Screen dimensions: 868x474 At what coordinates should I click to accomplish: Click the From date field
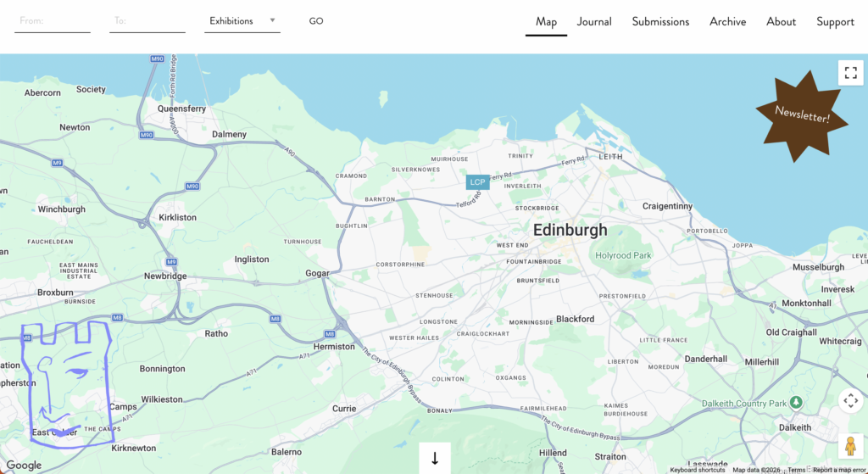[52, 21]
